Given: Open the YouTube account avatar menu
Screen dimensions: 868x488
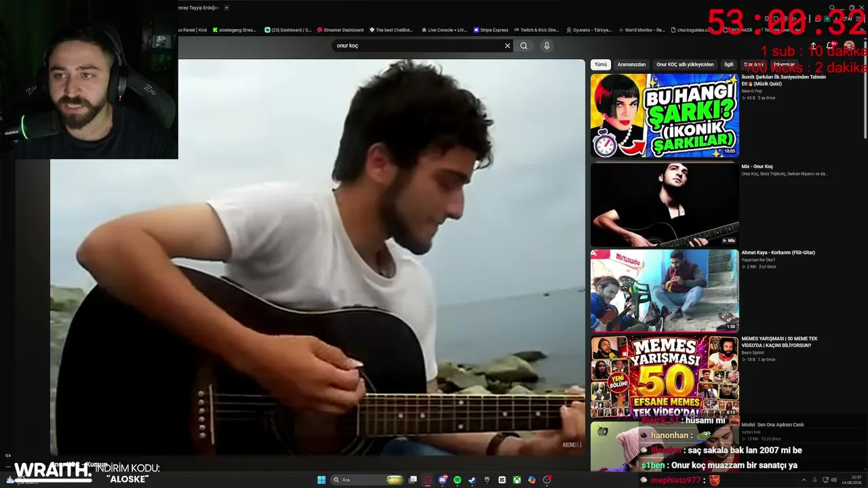Looking at the screenshot, I should (849, 45).
